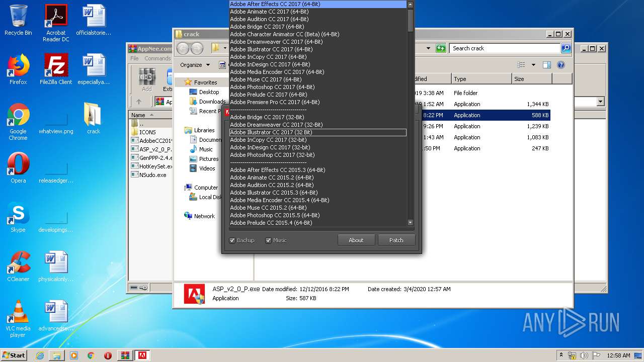This screenshot has width=644, height=362.
Task: Open Explorer help question mark icon
Action: click(561, 65)
